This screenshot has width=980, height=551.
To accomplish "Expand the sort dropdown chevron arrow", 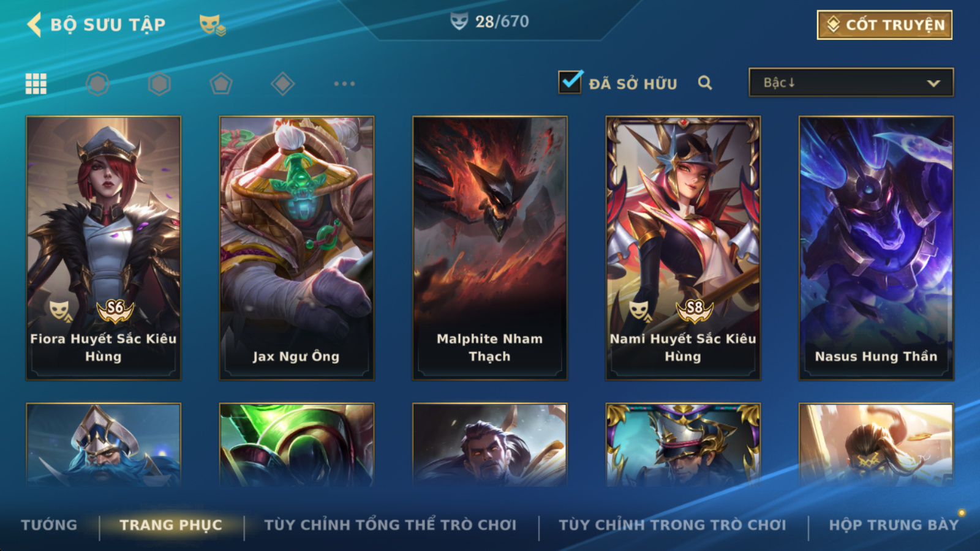I will tap(933, 83).
